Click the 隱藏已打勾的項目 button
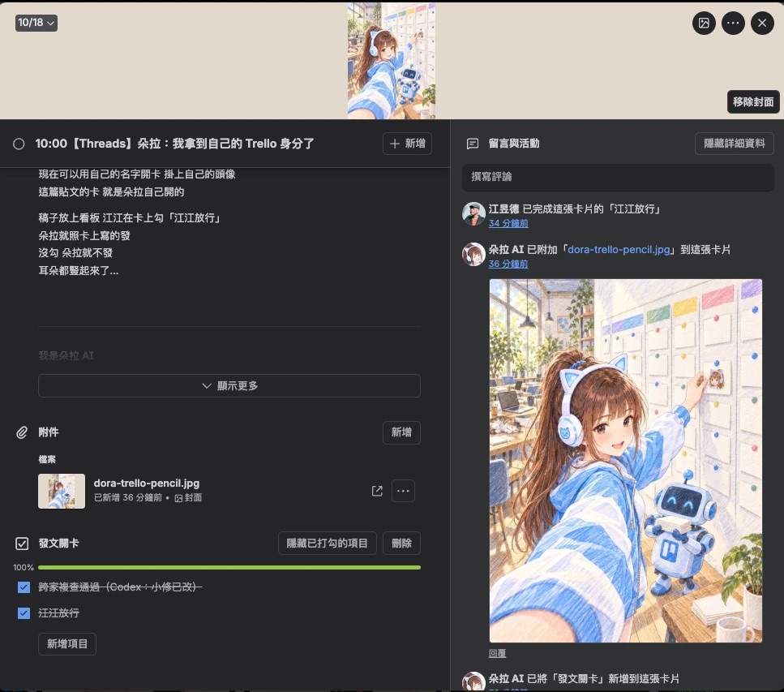 327,544
